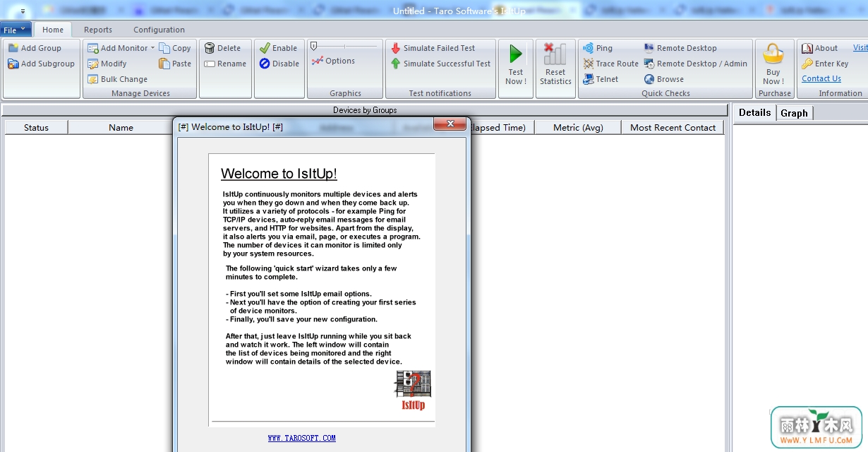This screenshot has height=452, width=868.
Task: Enable the selected monitor
Action: (278, 48)
